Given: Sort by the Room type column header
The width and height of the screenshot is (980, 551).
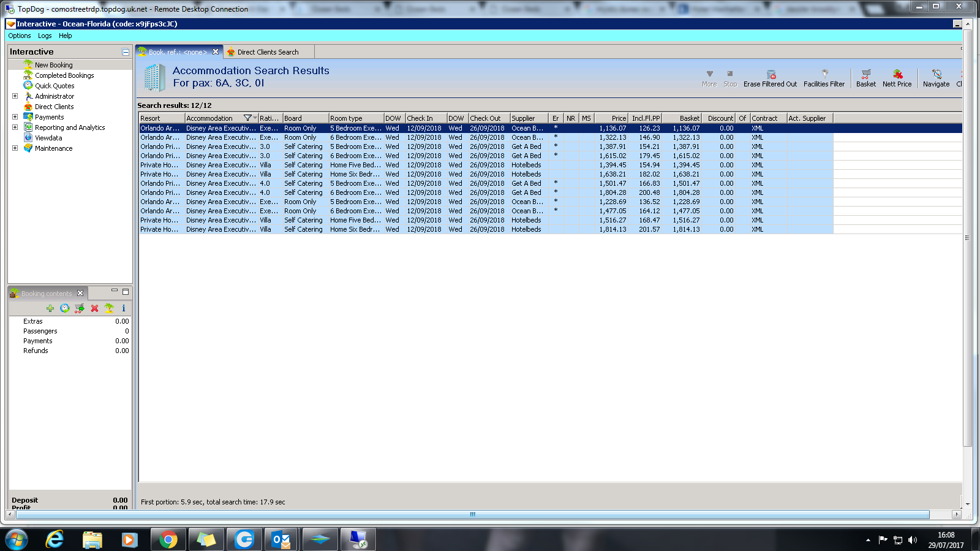Looking at the screenshot, I should [x=356, y=118].
